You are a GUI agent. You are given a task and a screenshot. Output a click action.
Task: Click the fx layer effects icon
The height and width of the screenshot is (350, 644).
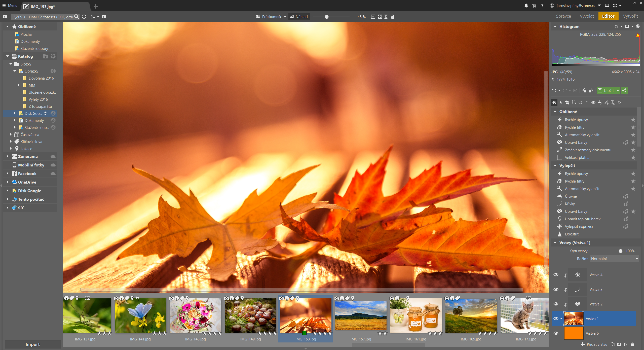626,344
